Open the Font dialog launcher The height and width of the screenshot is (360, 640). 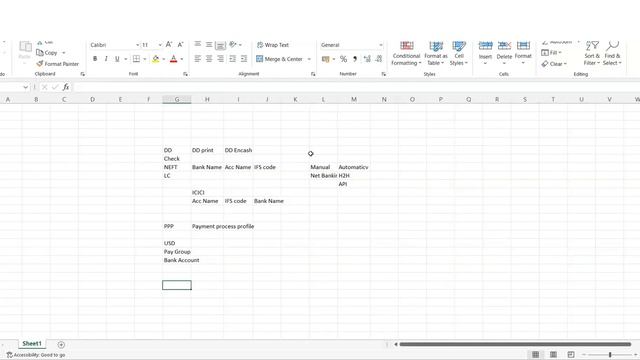[x=185, y=74]
